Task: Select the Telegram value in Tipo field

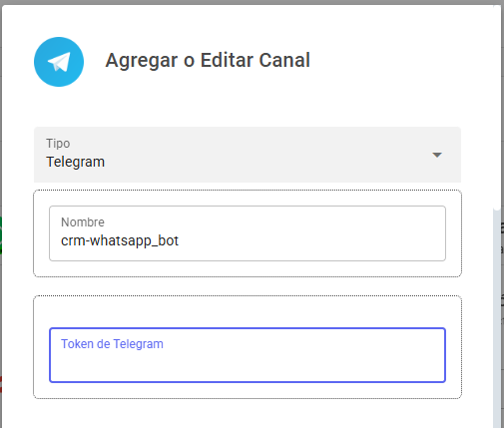Action: point(76,162)
